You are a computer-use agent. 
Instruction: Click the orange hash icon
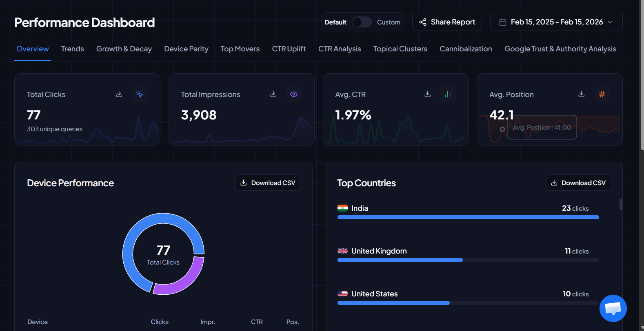tap(602, 94)
